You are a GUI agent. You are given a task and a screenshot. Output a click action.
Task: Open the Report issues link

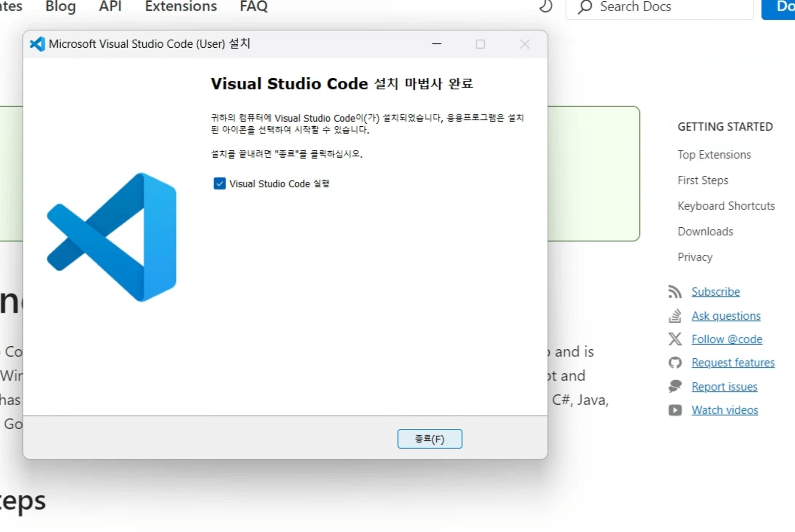(x=724, y=386)
